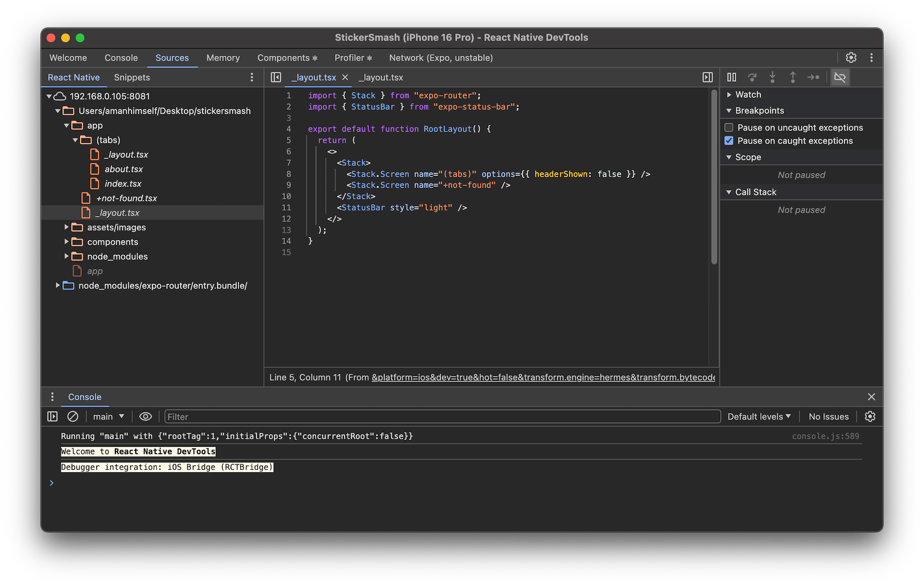Expand the Watch section
The width and height of the screenshot is (924, 586).
[x=729, y=94]
